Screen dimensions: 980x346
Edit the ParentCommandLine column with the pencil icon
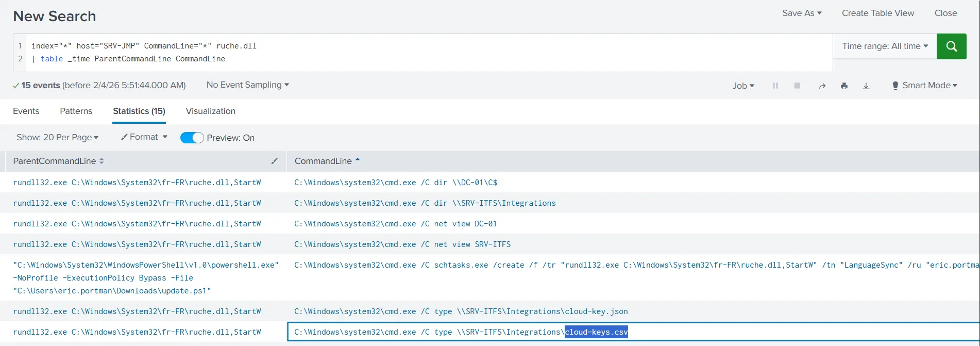tap(275, 161)
